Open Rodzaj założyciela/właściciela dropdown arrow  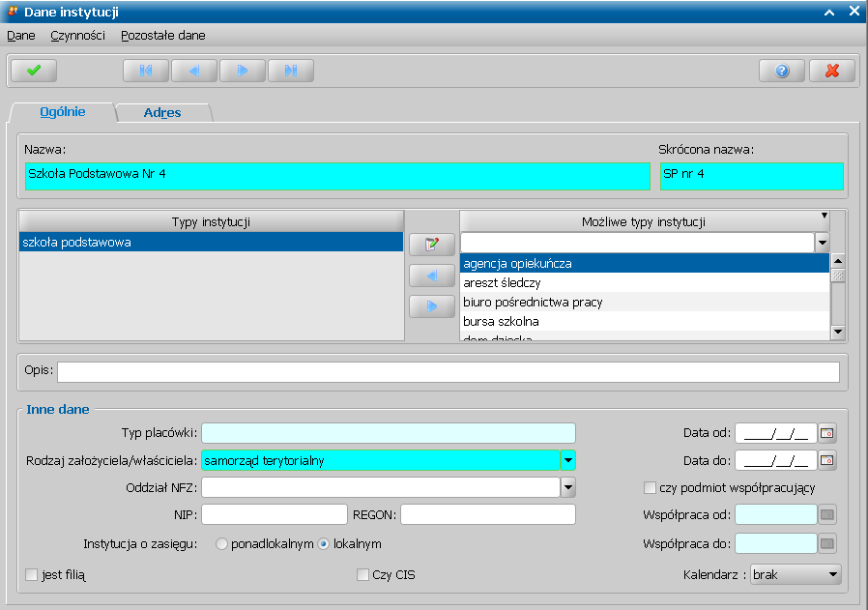coord(568,460)
